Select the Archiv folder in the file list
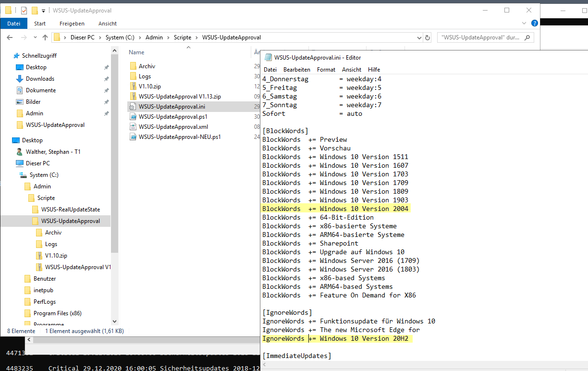The image size is (588, 371). pyautogui.click(x=147, y=66)
